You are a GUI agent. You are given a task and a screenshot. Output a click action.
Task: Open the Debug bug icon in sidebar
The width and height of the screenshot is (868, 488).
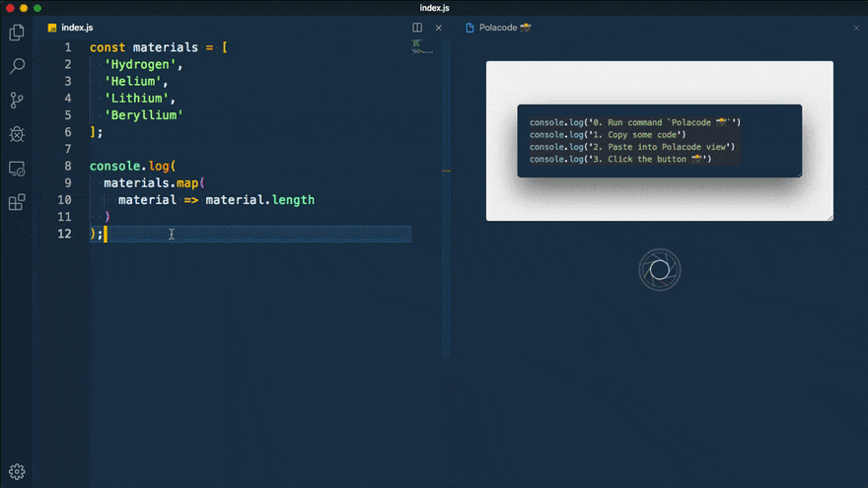coord(17,133)
